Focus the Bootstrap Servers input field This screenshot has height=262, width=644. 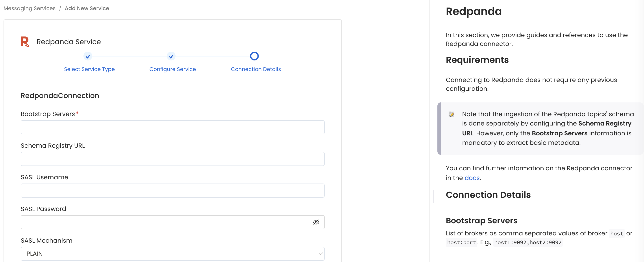pyautogui.click(x=172, y=127)
